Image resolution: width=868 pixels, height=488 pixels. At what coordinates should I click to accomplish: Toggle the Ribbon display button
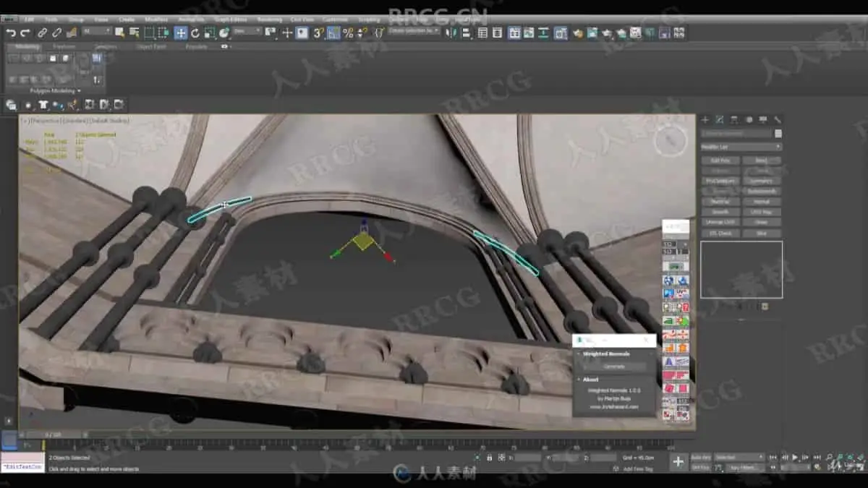[514, 33]
